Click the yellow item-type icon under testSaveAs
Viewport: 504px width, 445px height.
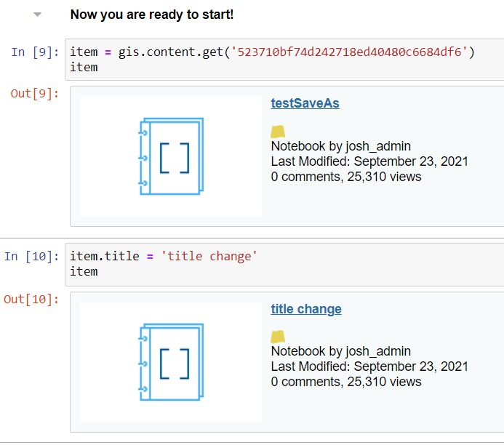click(278, 132)
